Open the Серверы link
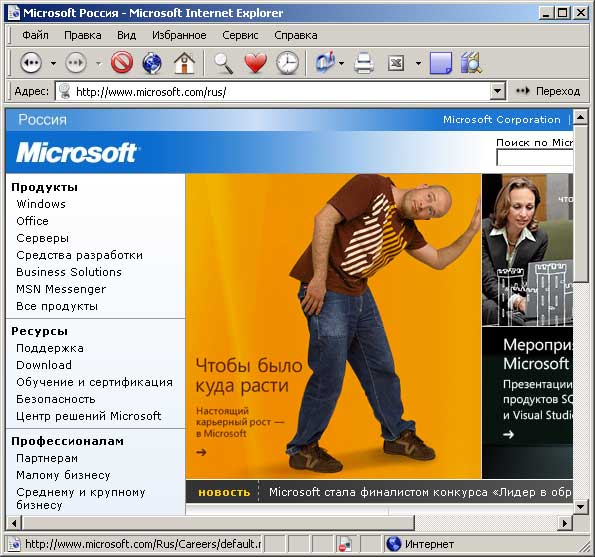Screen dimensions: 595x557 tap(42, 238)
